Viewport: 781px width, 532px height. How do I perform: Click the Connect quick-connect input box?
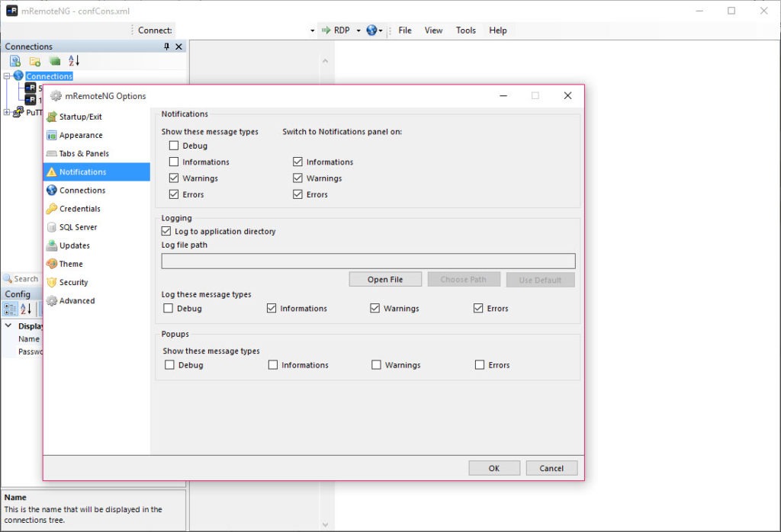[x=241, y=30]
